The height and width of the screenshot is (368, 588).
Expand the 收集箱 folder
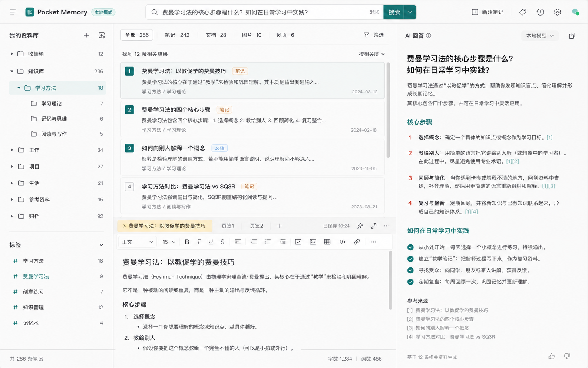tap(12, 54)
